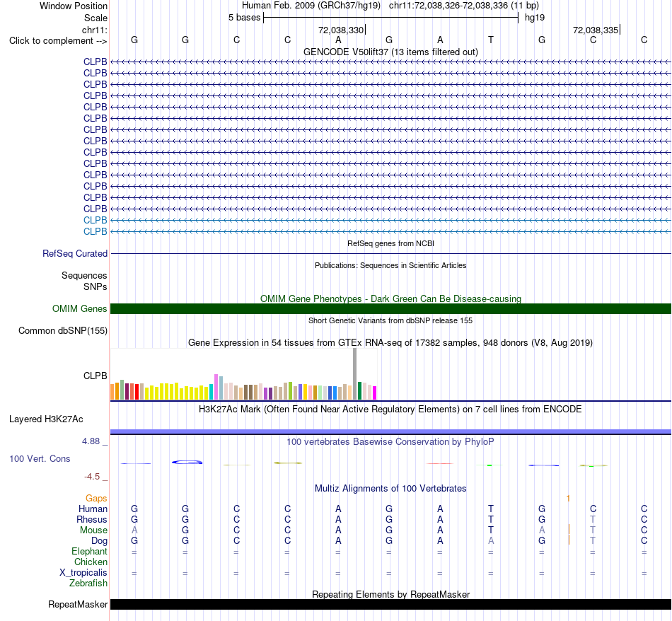Click the 'Click to complement -->' label

point(58,41)
